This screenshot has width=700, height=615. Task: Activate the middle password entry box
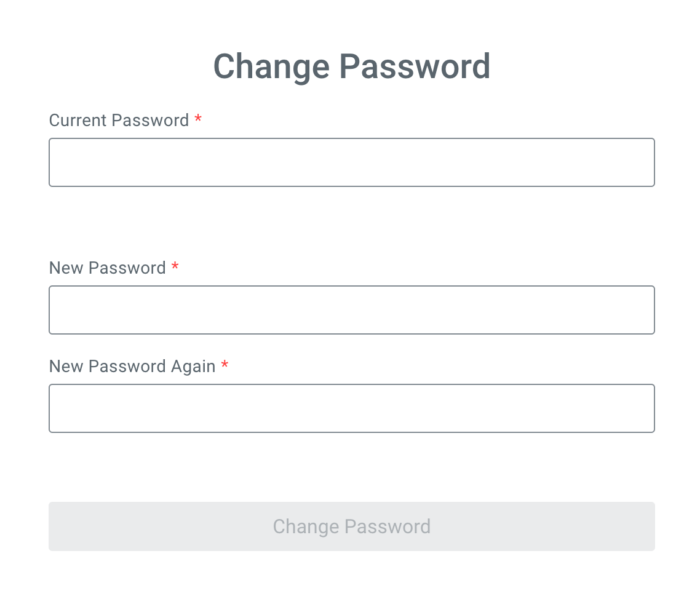click(351, 310)
